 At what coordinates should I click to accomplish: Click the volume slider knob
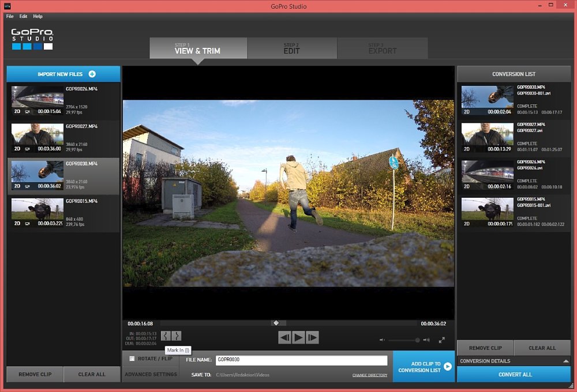point(417,340)
